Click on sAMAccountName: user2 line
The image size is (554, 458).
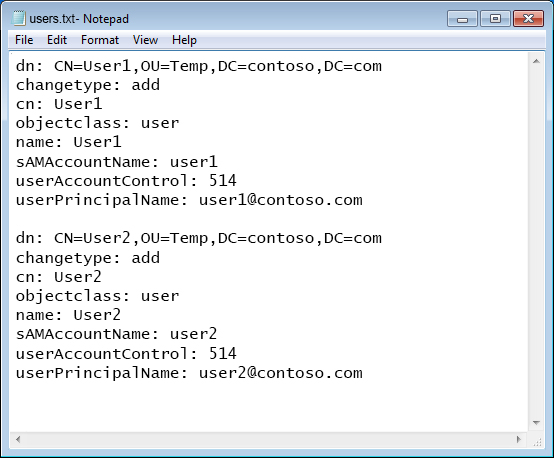(116, 334)
